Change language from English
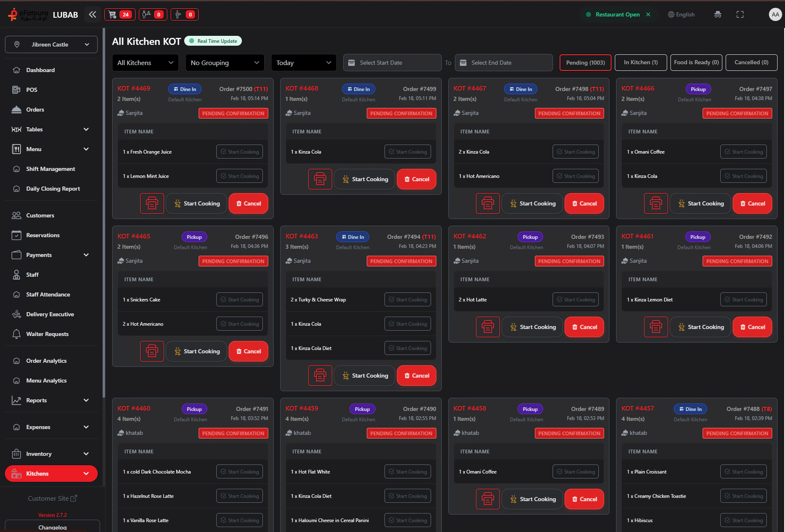The image size is (785, 532). point(681,14)
